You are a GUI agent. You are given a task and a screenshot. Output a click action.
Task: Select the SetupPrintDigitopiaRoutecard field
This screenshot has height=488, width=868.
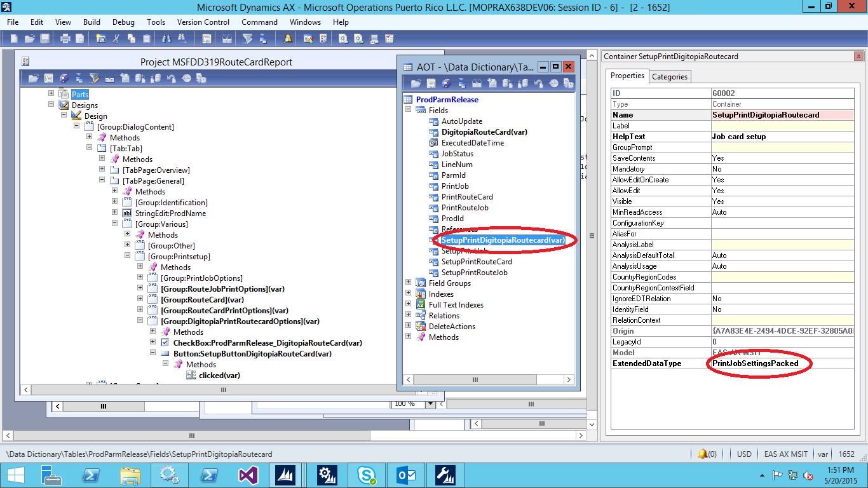point(502,240)
